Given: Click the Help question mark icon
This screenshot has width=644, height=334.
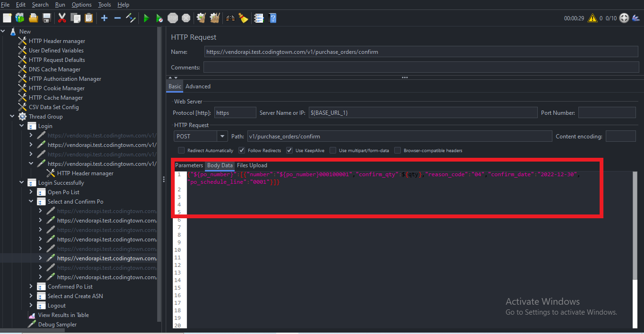Looking at the screenshot, I should pyautogui.click(x=272, y=18).
